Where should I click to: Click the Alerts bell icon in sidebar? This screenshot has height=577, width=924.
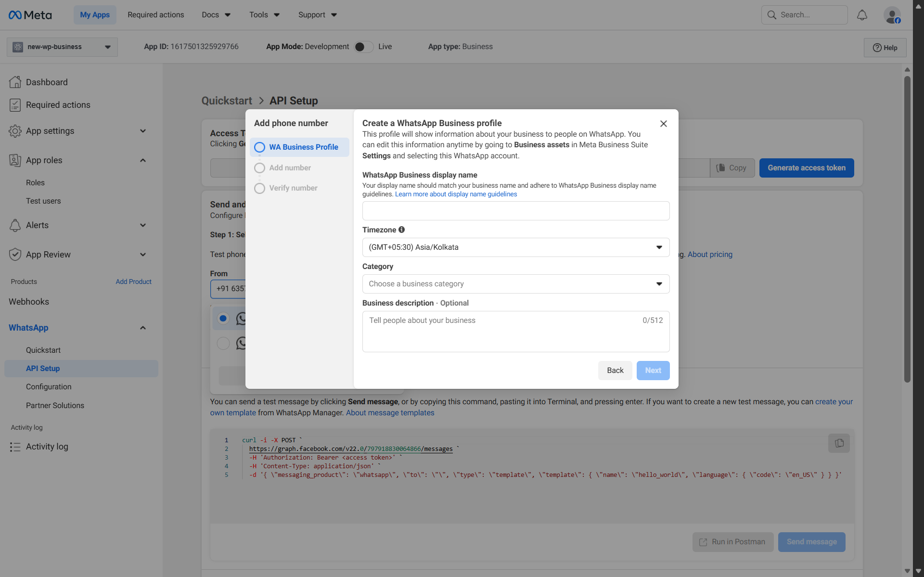(x=15, y=225)
